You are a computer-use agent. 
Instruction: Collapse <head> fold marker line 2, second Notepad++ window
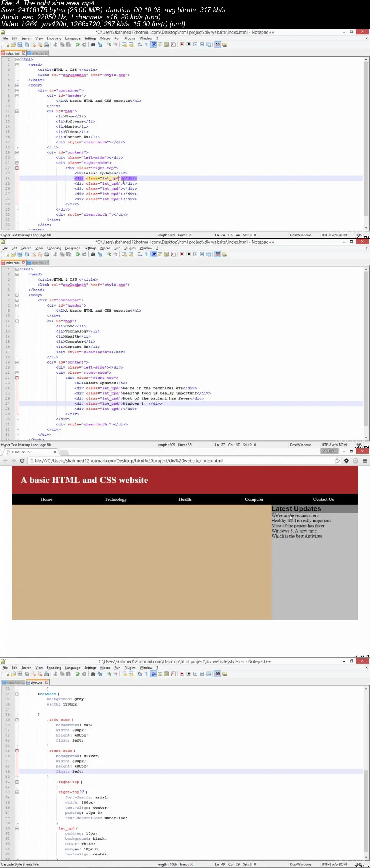coord(17,275)
